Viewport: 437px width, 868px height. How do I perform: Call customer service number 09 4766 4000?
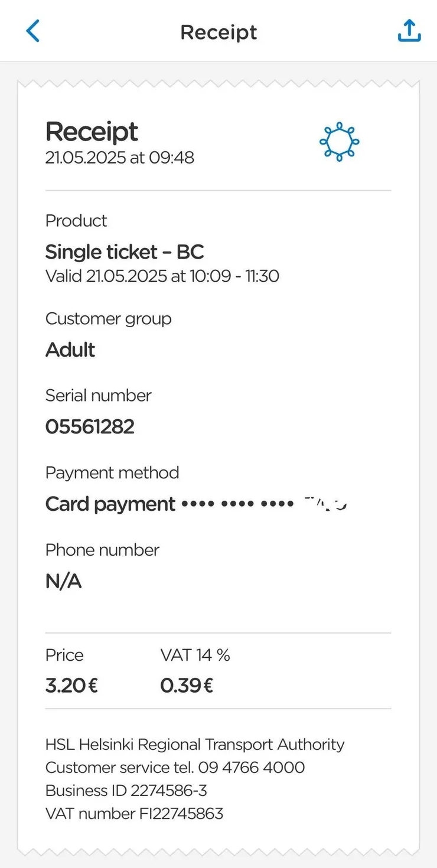(252, 768)
